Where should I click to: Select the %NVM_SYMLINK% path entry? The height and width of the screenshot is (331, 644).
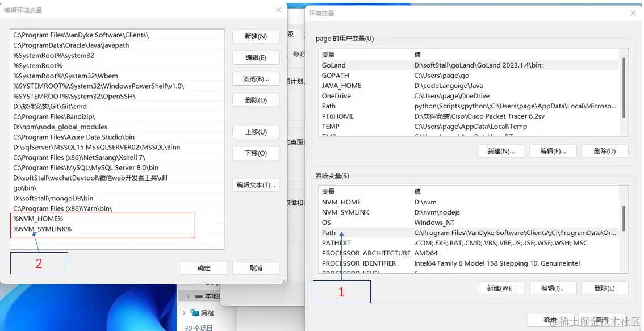point(117,229)
